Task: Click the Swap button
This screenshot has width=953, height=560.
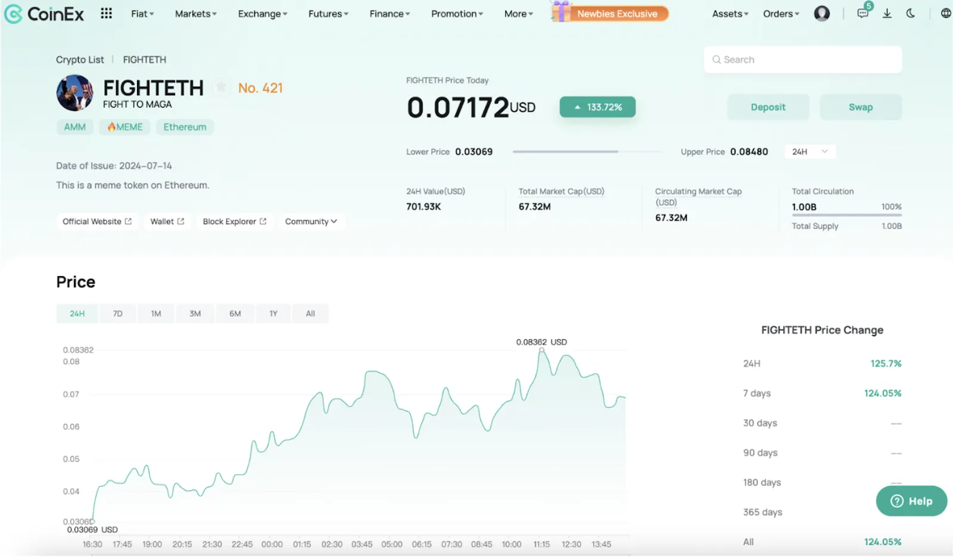Action: pos(861,107)
